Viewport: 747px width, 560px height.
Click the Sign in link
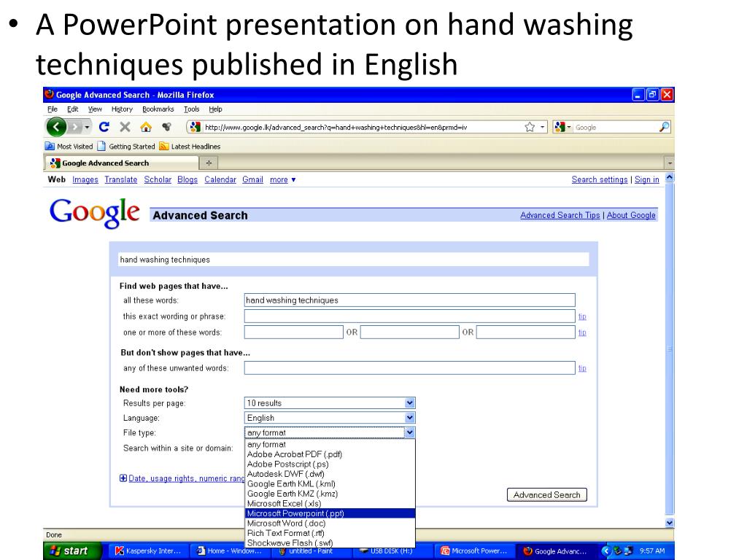(647, 179)
